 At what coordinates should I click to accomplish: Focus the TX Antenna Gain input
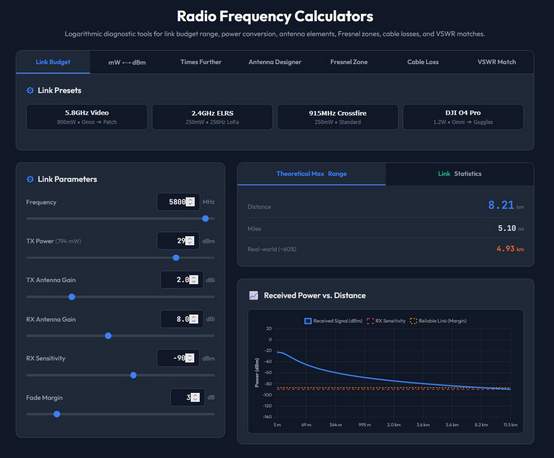coord(182,280)
